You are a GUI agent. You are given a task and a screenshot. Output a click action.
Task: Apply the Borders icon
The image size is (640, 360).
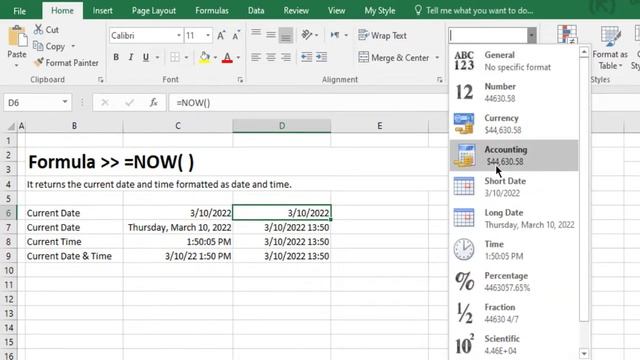175,57
